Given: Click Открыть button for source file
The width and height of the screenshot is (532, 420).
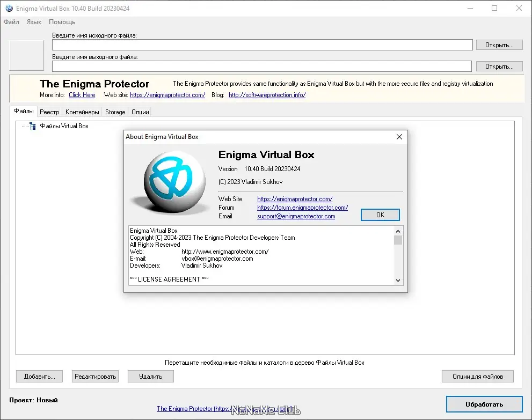Looking at the screenshot, I should (x=499, y=45).
